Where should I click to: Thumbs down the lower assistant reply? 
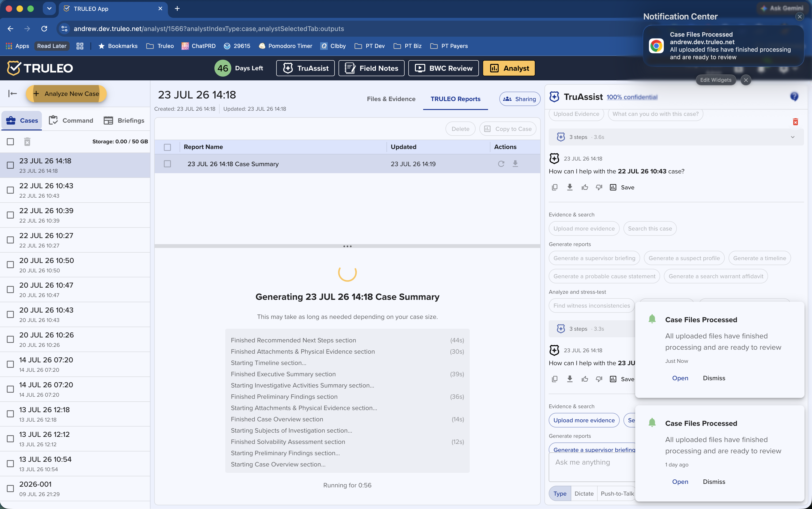tap(599, 379)
